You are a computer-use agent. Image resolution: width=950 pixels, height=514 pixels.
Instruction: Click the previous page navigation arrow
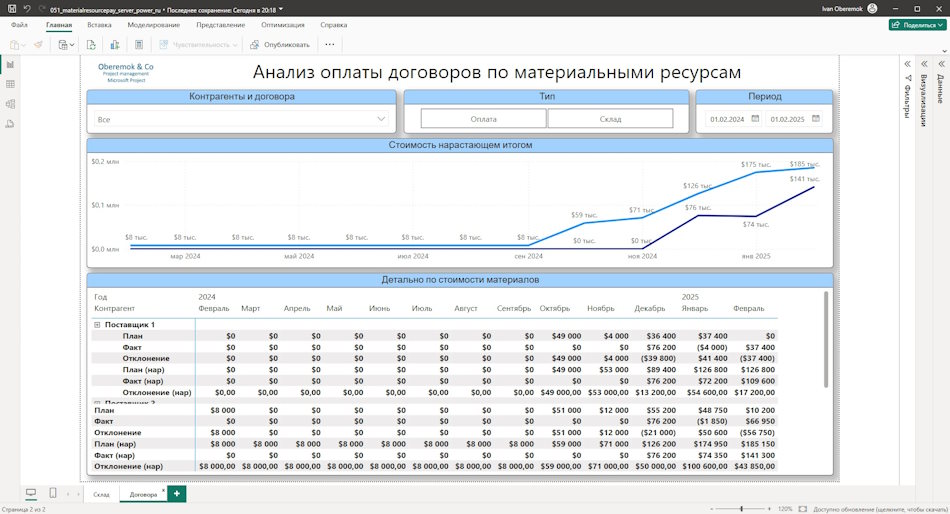[x=68, y=494]
